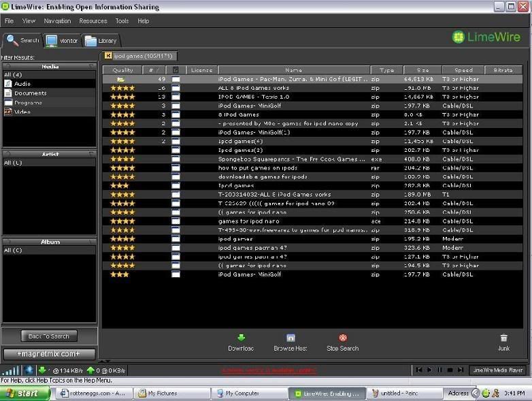Open the File menu
This screenshot has height=401, width=532.
click(9, 21)
